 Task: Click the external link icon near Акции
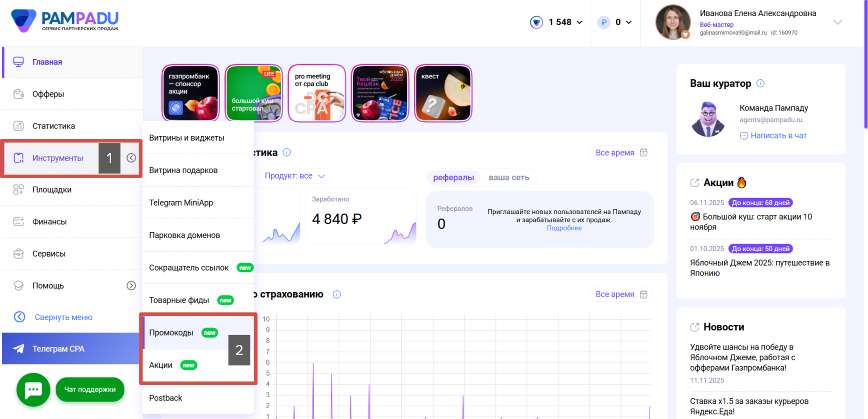coord(694,183)
